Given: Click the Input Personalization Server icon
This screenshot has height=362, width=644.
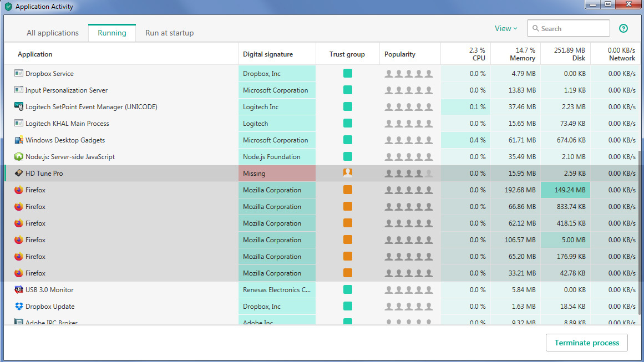Looking at the screenshot, I should pyautogui.click(x=18, y=90).
